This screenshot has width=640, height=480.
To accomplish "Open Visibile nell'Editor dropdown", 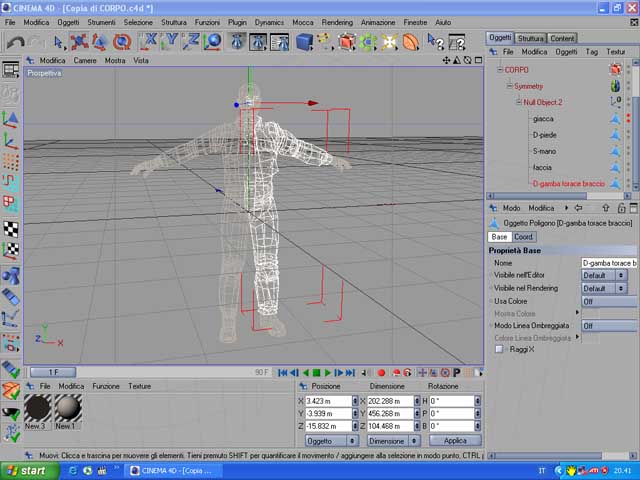I will [604, 276].
